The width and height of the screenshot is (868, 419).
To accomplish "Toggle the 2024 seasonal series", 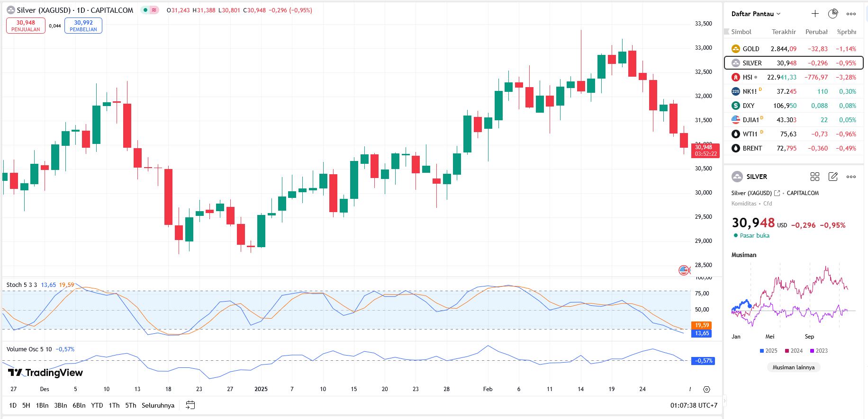I will click(x=794, y=351).
